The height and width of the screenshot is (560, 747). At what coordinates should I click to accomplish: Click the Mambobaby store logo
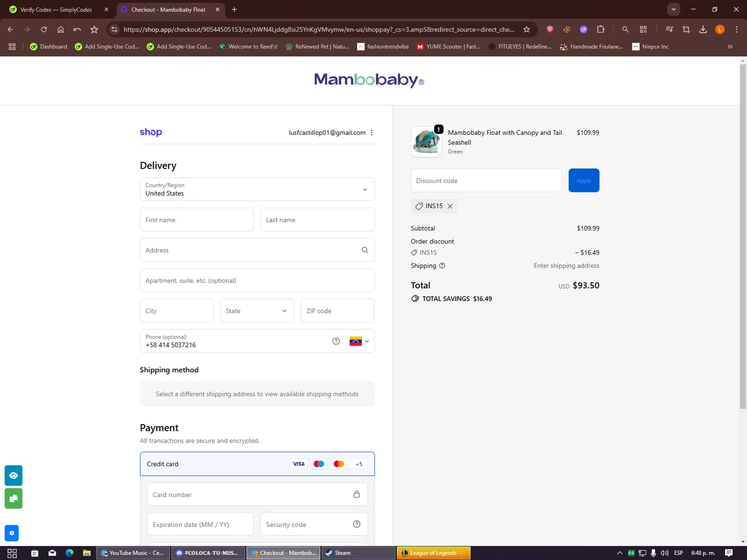369,80
